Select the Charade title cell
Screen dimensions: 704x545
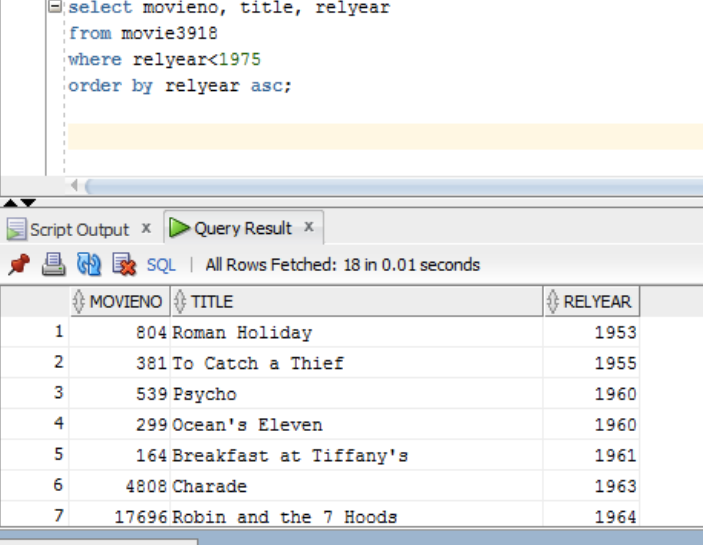[x=357, y=486]
